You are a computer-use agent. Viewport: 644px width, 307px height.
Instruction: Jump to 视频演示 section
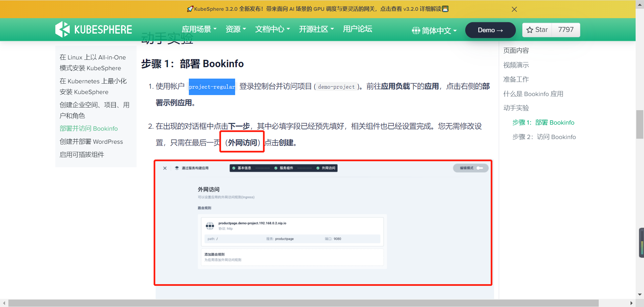click(x=516, y=65)
